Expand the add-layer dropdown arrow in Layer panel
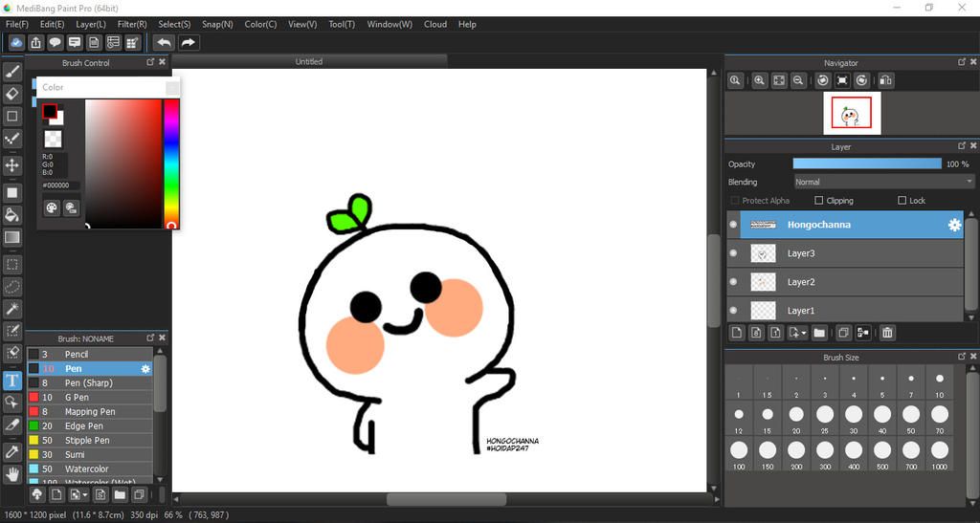This screenshot has width=980, height=523. point(804,334)
